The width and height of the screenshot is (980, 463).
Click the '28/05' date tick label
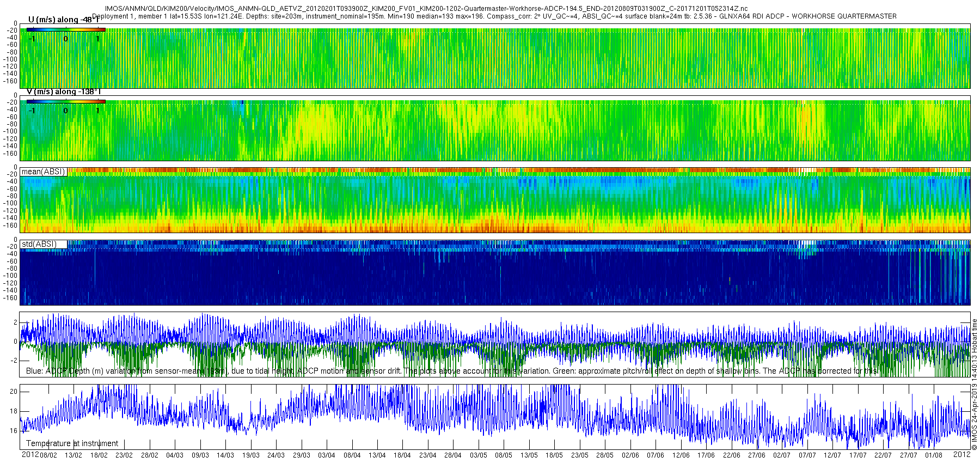point(605,455)
